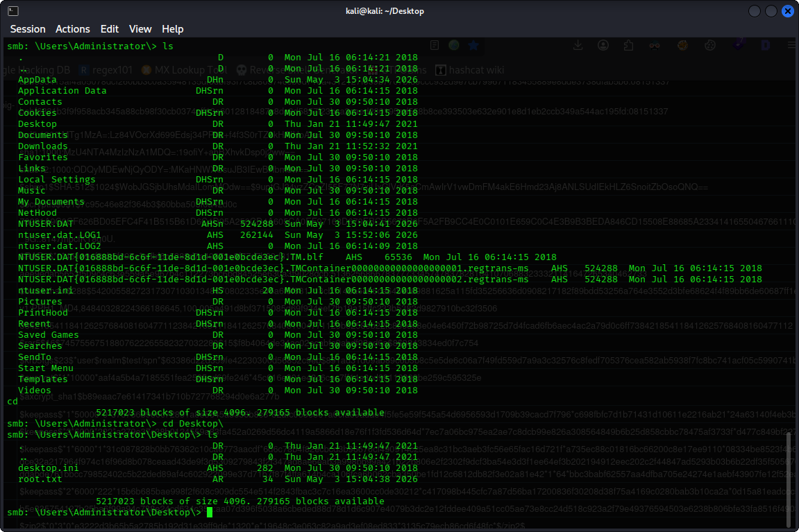
Task: Click the 'Recent' entry
Action: (x=34, y=324)
